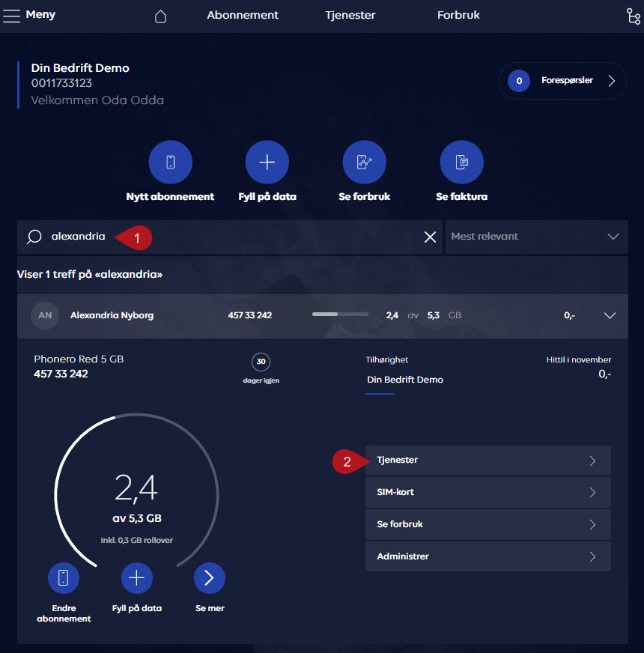This screenshot has height=653, width=644.
Task: Open the Administrer row
Action: [x=488, y=557]
